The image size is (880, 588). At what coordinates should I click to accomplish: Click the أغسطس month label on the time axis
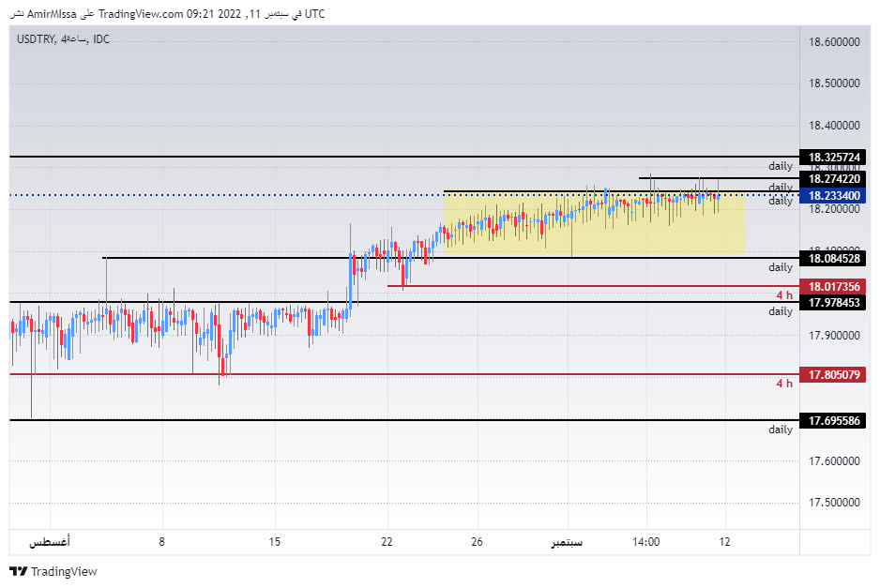pos(50,542)
